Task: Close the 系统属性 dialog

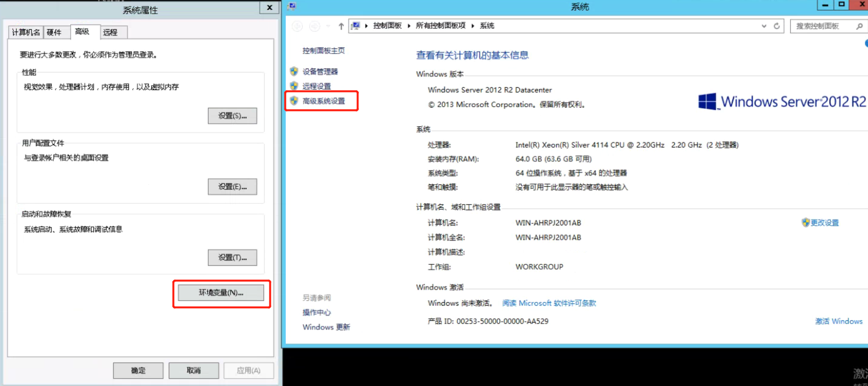Action: (269, 7)
